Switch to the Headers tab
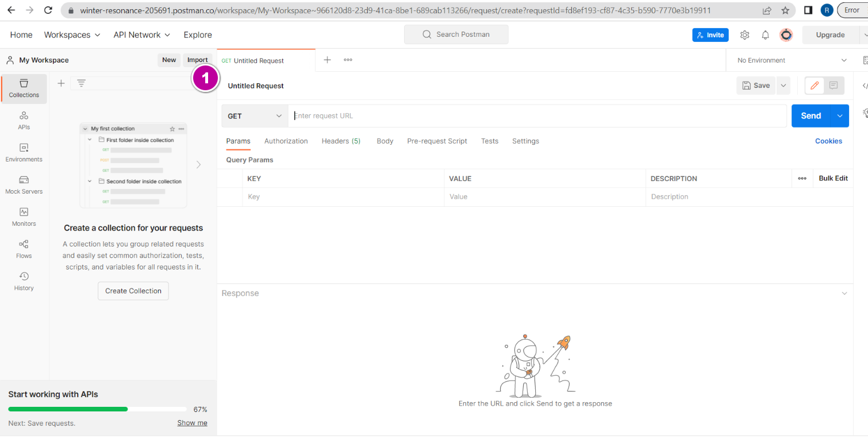Viewport: 868px width, 439px height. coord(341,141)
